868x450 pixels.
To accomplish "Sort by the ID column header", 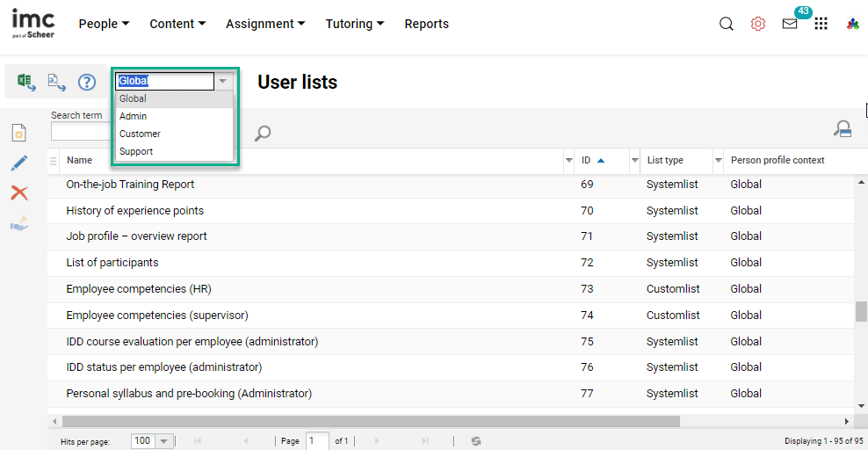I will click(586, 161).
